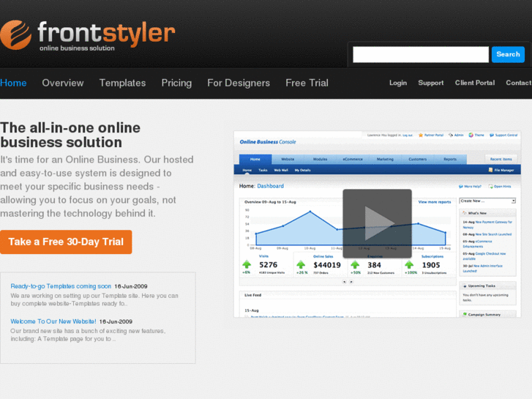Click the Admin tools icon in console
The width and height of the screenshot is (532, 399).
(x=451, y=135)
